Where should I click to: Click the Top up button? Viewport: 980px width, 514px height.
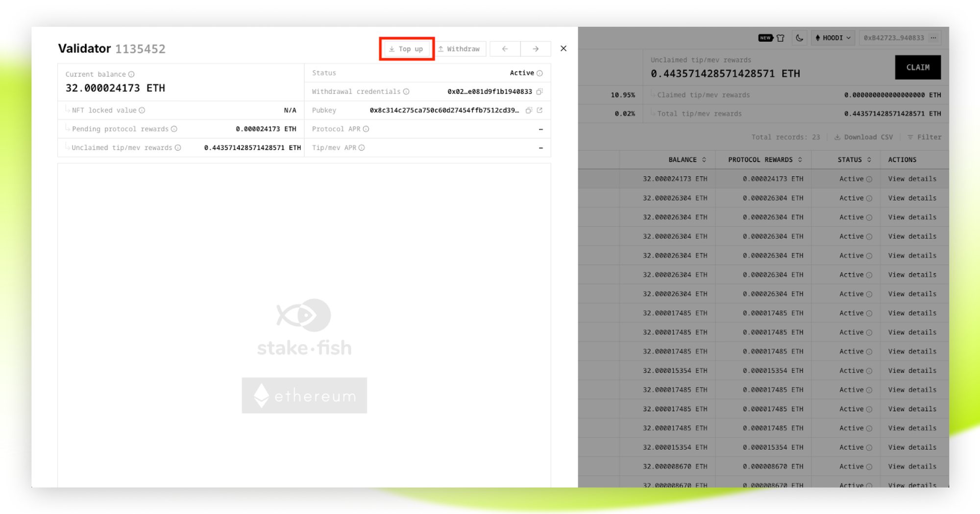(x=406, y=49)
